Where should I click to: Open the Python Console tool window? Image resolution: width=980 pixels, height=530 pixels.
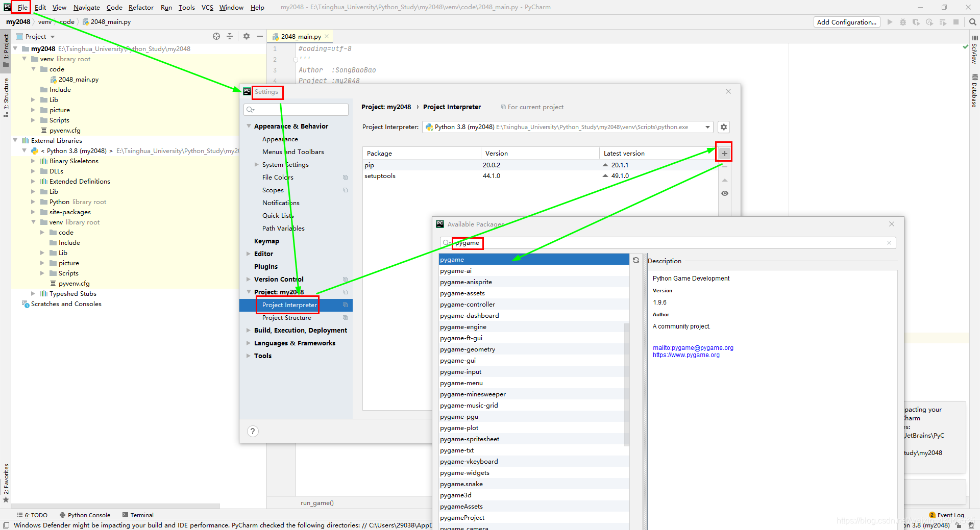tap(85, 515)
